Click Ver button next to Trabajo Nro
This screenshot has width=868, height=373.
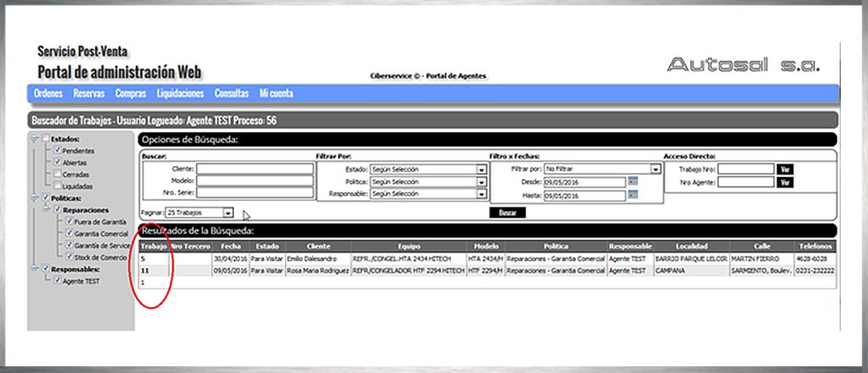tap(786, 169)
